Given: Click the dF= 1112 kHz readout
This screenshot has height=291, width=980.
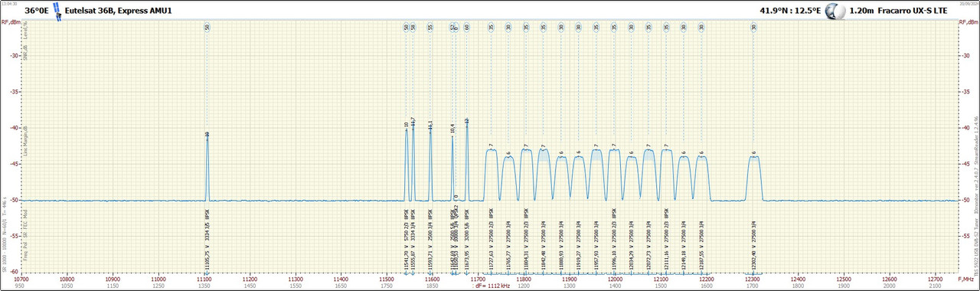Looking at the screenshot, I should coord(492,286).
